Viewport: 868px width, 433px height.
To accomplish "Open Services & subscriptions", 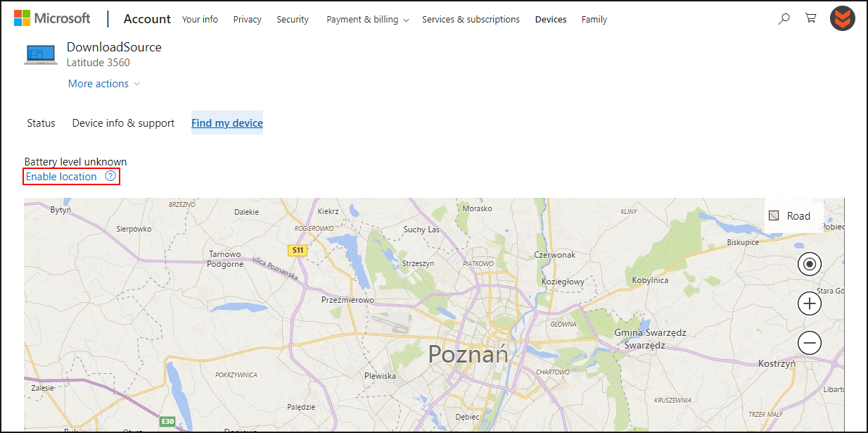I will click(471, 20).
